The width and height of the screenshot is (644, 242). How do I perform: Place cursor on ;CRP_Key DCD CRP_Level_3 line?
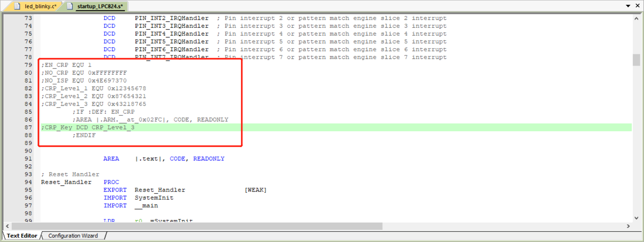[x=88, y=128]
